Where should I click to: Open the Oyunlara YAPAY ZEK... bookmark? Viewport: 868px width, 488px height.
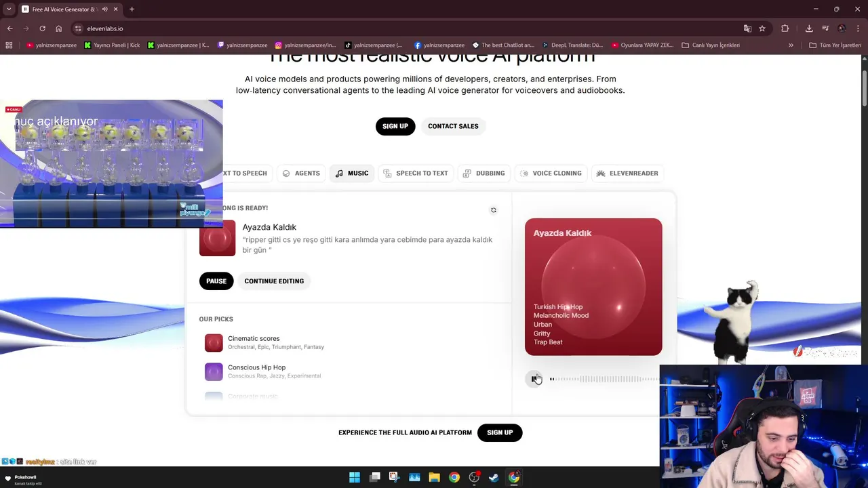click(642, 45)
